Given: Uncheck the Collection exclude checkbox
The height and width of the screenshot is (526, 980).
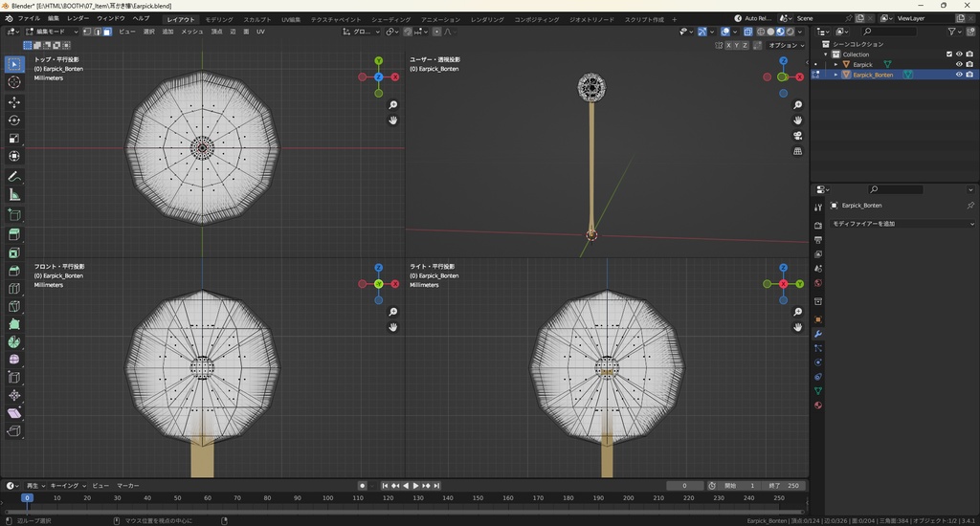Looking at the screenshot, I should [x=949, y=55].
